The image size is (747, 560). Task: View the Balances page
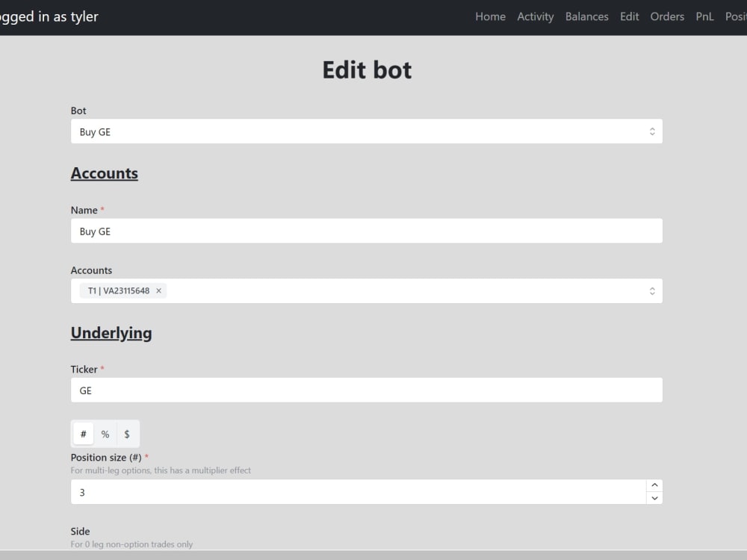click(587, 16)
